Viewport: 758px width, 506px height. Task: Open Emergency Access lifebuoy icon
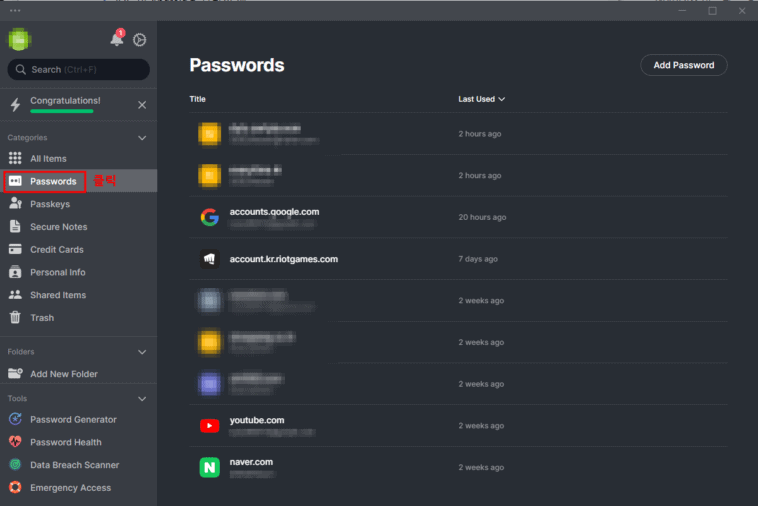click(x=15, y=488)
